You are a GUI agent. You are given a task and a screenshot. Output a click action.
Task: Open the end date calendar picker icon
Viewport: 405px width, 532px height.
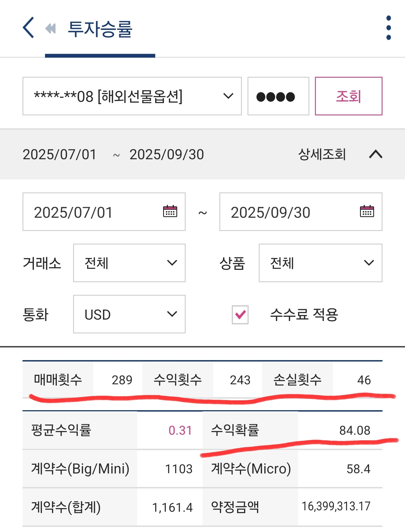click(x=367, y=212)
